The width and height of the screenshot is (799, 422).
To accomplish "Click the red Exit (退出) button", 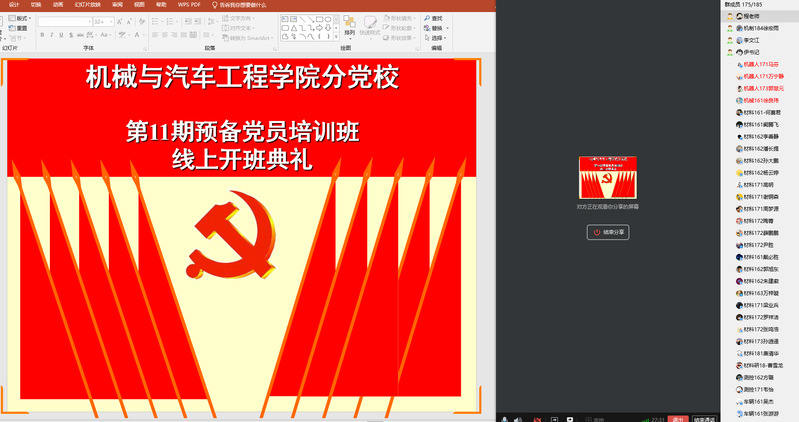I will (x=678, y=419).
